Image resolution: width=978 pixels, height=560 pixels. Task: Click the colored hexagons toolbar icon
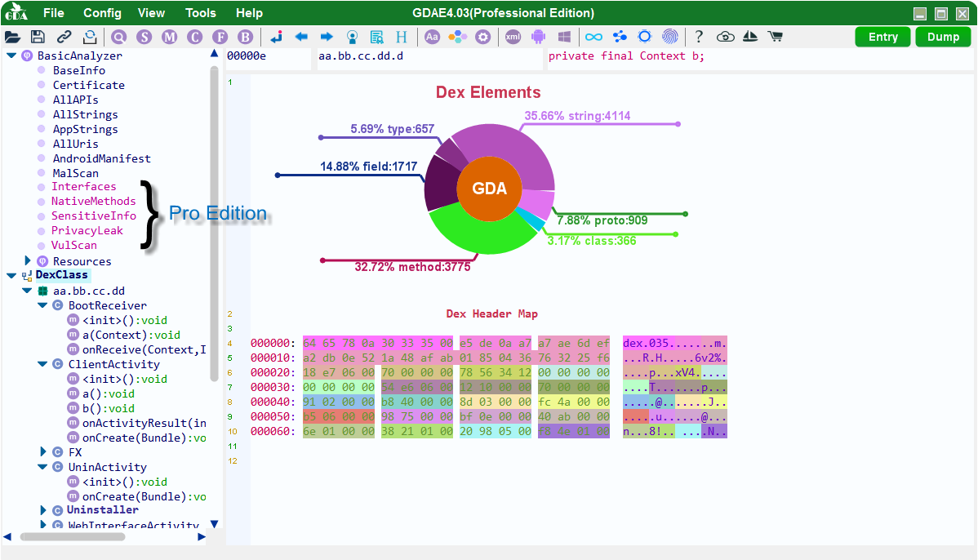coord(457,37)
